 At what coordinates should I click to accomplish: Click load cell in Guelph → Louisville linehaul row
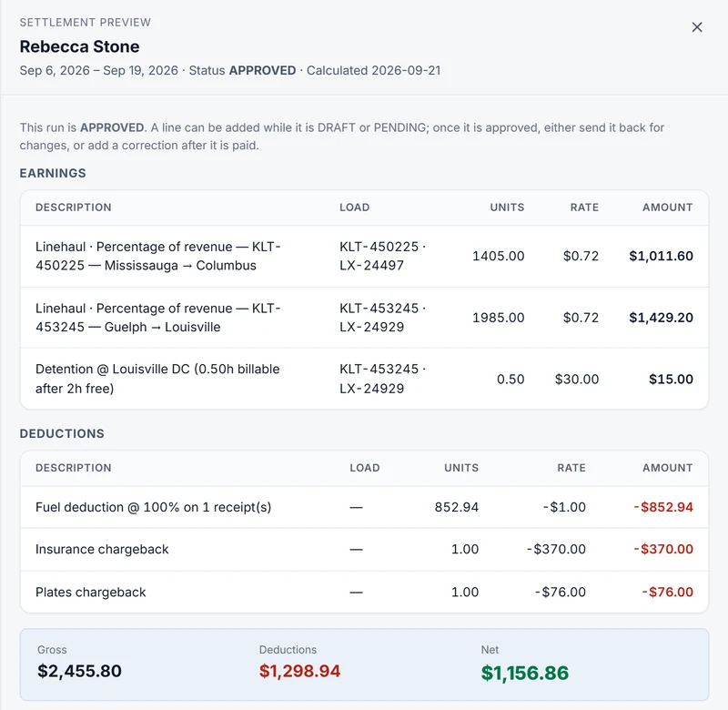[x=383, y=318]
